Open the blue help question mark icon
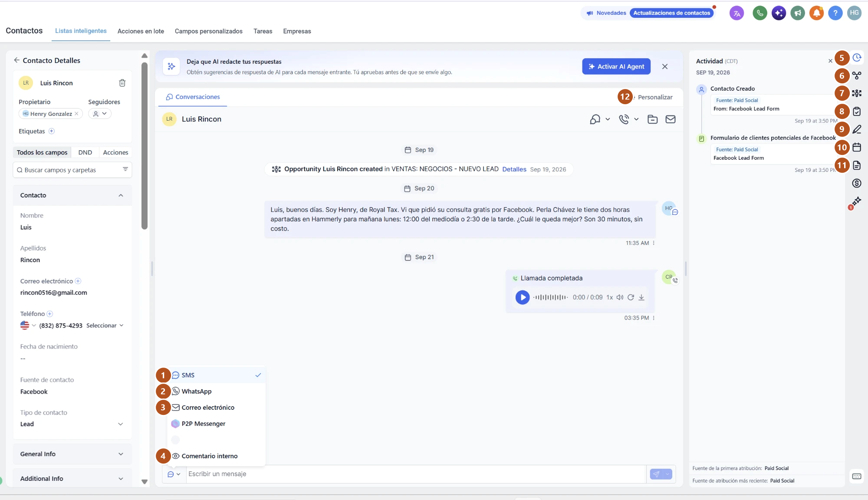 click(x=835, y=13)
